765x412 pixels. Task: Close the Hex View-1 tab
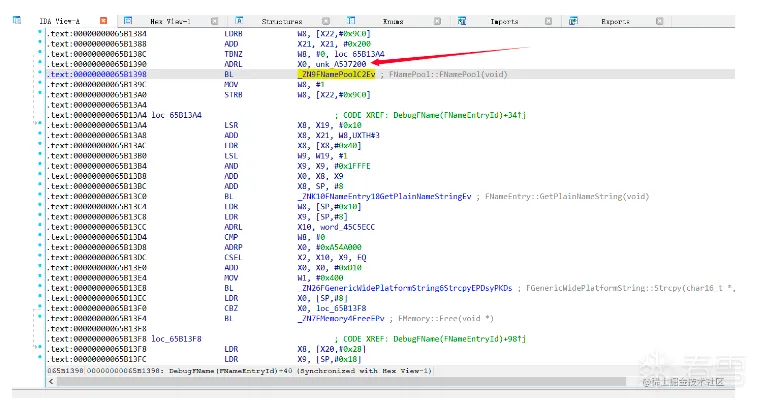coord(215,21)
